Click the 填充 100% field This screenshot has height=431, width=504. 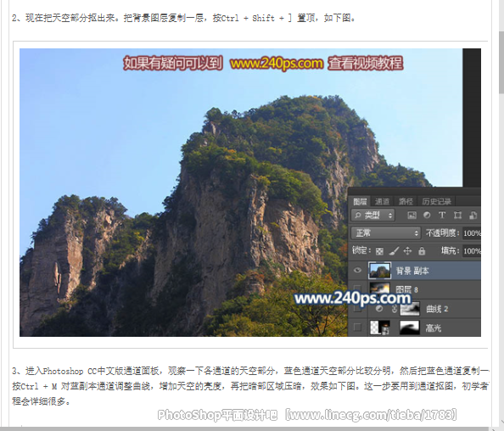click(x=472, y=251)
